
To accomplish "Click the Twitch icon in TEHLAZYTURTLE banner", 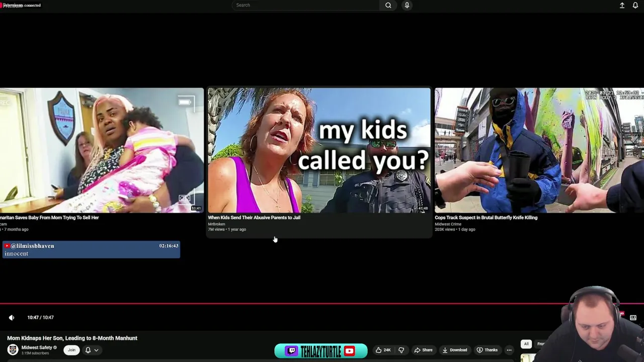I will [292, 351].
